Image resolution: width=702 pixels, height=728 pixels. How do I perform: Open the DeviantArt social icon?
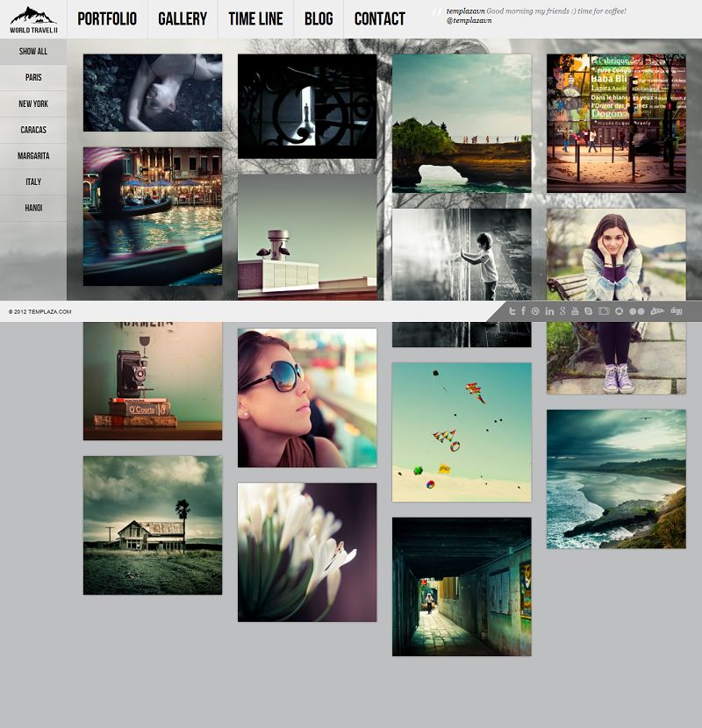[x=657, y=311]
